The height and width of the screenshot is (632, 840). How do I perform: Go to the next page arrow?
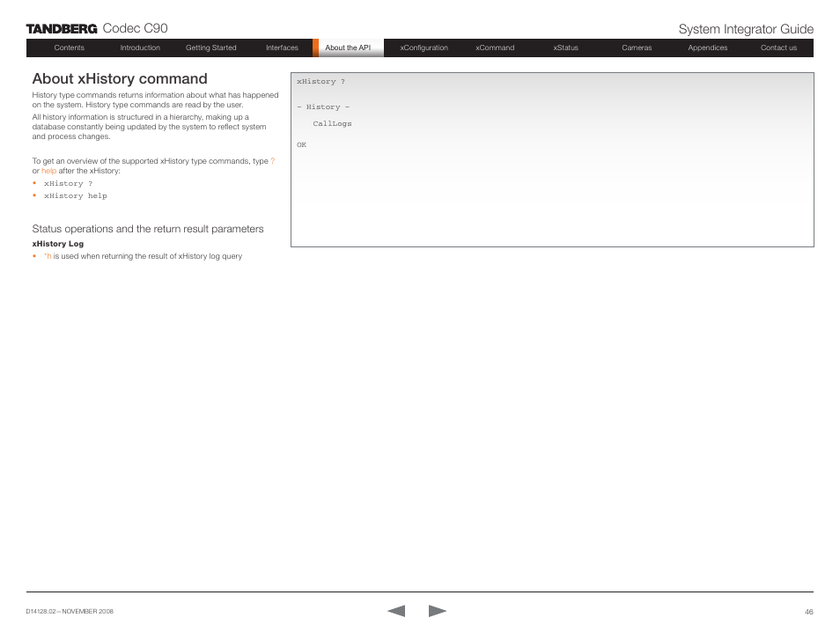coord(438,611)
